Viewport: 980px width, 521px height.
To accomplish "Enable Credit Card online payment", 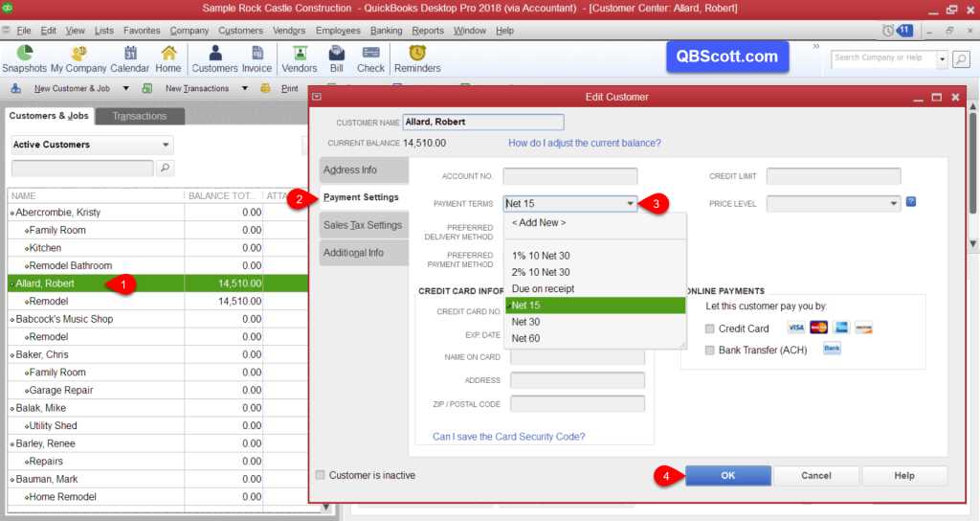I will (x=709, y=328).
